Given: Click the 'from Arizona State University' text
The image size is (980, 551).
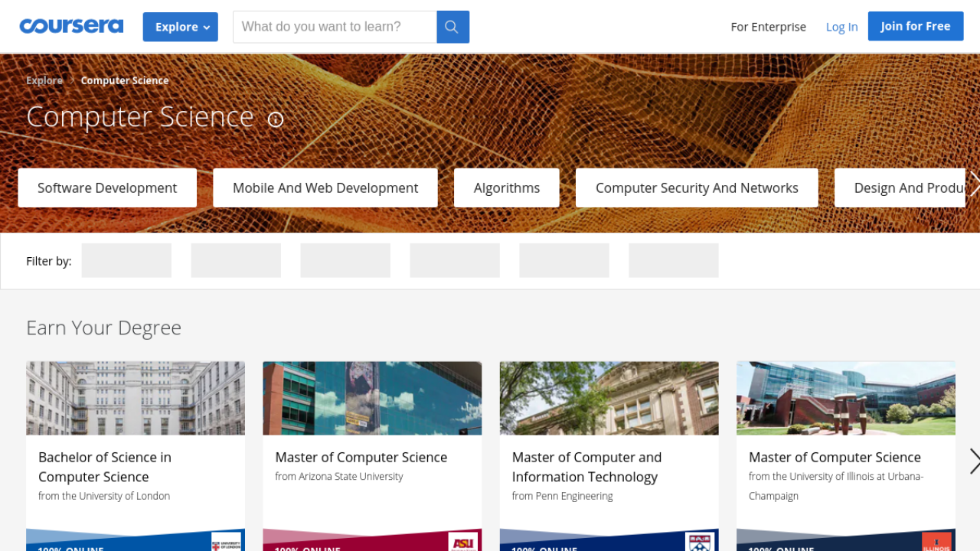Looking at the screenshot, I should point(339,476).
